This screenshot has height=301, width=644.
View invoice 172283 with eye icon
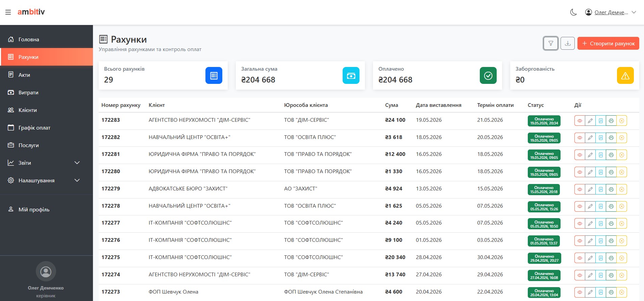tap(580, 121)
